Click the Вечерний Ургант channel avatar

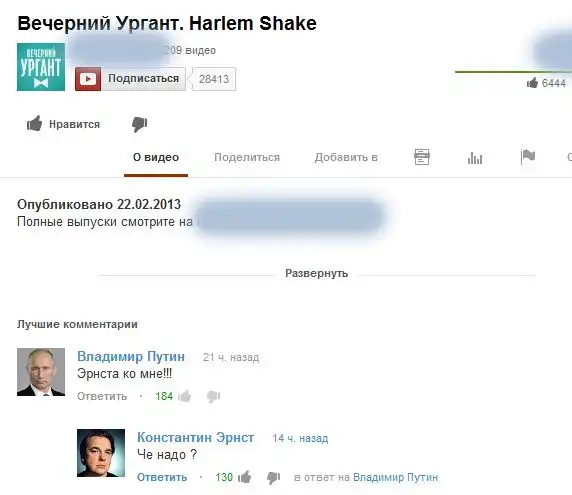click(x=41, y=67)
